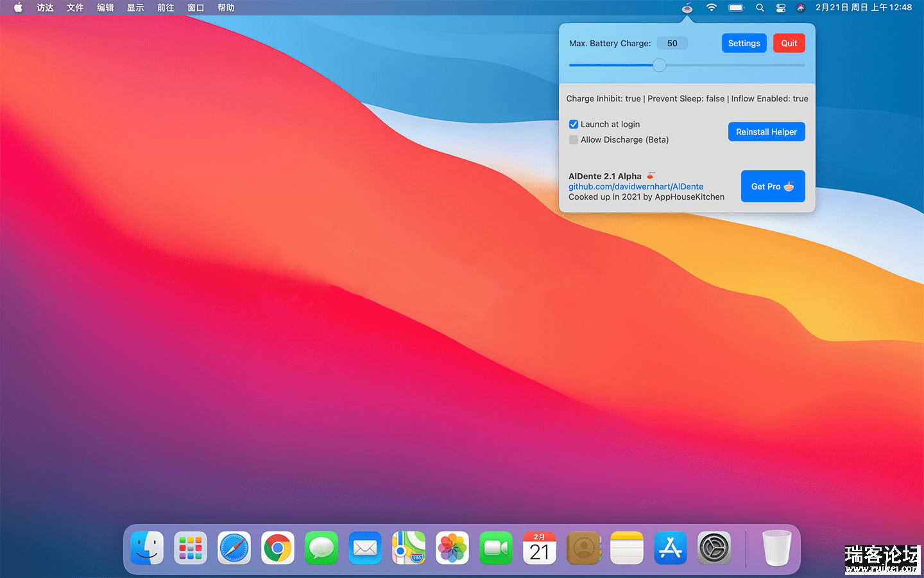
Task: Open the 帮助 menu
Action: click(x=226, y=8)
